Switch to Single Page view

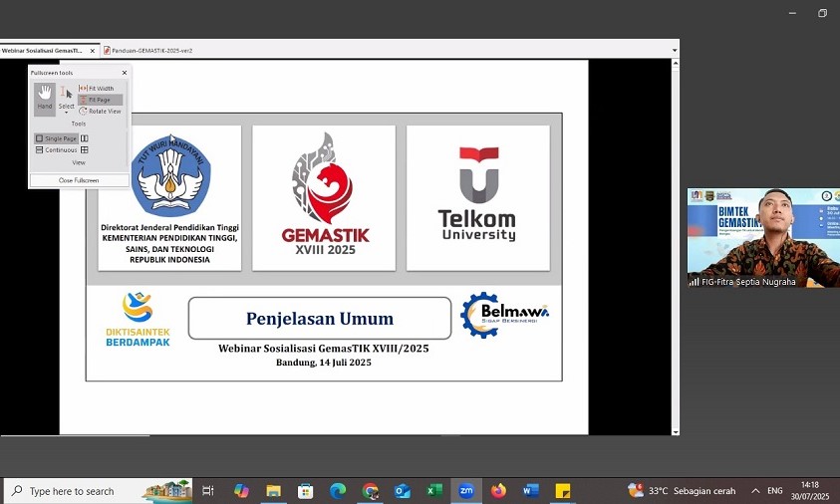pos(56,138)
